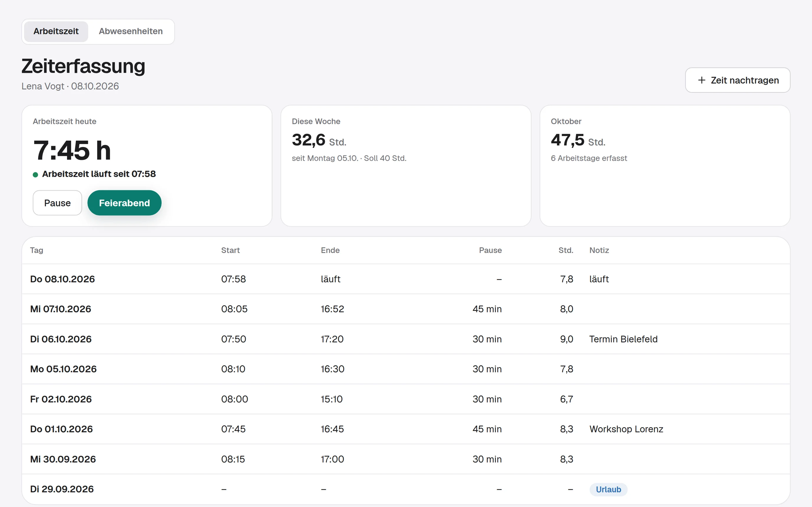This screenshot has height=507, width=812.
Task: Select the Mo 05.10.2026 row
Action: pos(406,369)
